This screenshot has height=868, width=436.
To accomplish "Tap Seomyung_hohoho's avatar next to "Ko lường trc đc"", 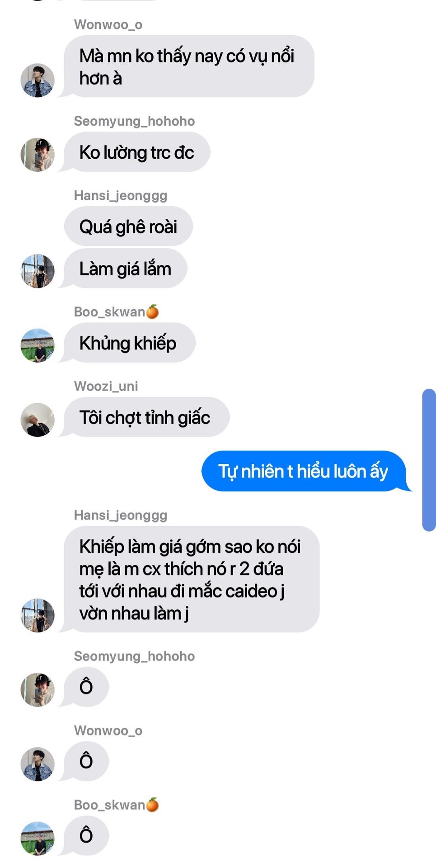I will (x=38, y=155).
